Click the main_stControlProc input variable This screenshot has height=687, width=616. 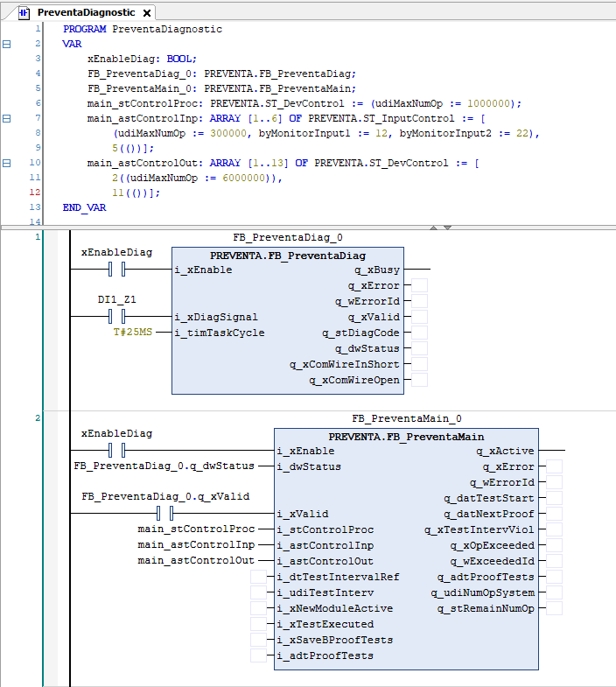(196, 529)
